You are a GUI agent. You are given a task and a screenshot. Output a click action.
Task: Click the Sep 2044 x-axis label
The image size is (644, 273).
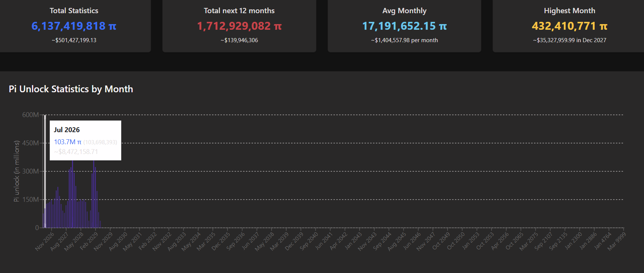coord(383,241)
